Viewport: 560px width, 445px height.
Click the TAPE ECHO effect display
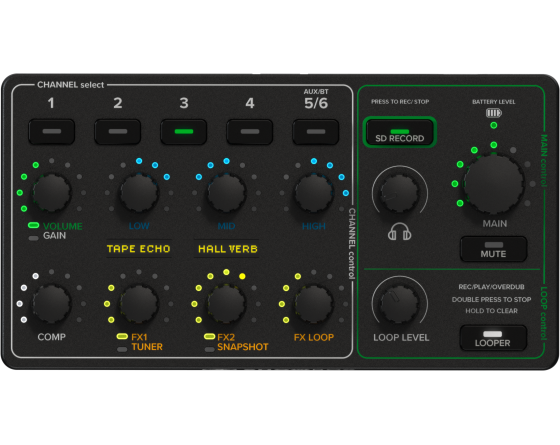pos(139,249)
